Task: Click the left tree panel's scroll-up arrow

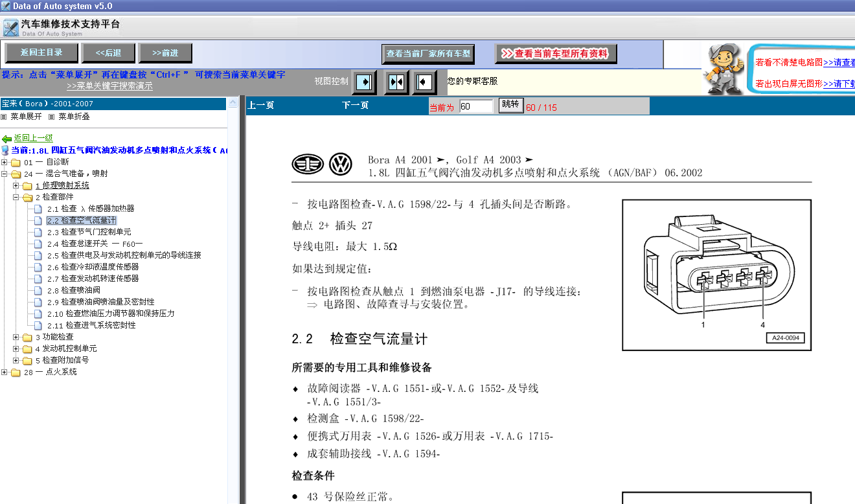Action: 233,102
